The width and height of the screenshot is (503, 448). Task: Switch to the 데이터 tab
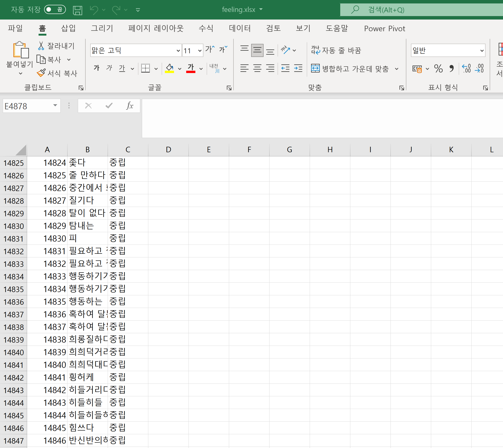[x=239, y=28]
